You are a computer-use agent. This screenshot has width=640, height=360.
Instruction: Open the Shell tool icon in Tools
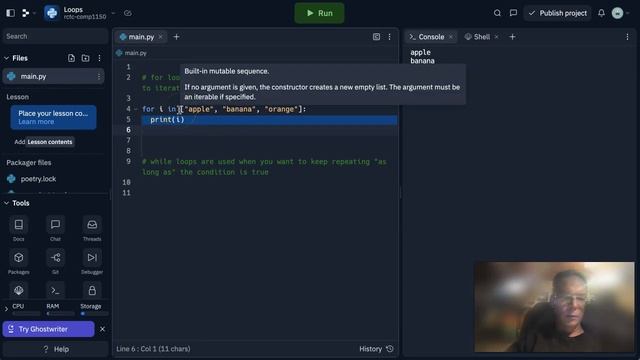(56, 290)
